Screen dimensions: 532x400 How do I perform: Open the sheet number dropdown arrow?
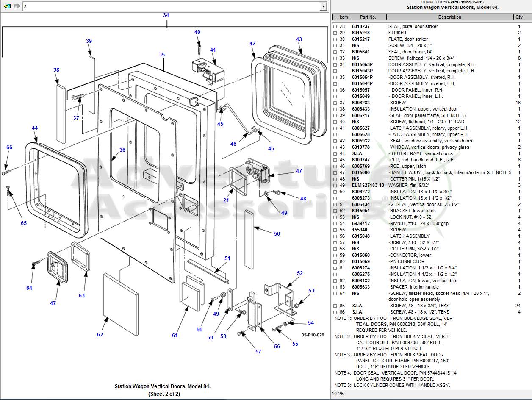[x=323, y=6]
